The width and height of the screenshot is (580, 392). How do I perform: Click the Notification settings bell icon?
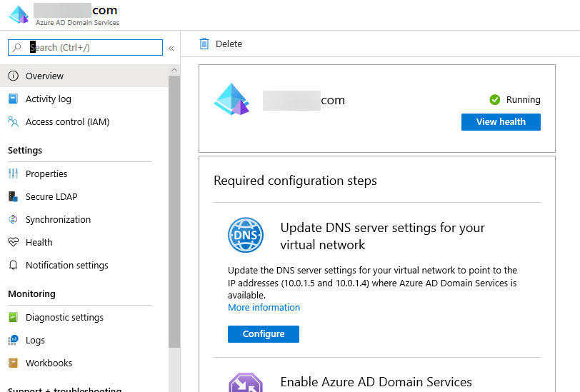pos(13,266)
